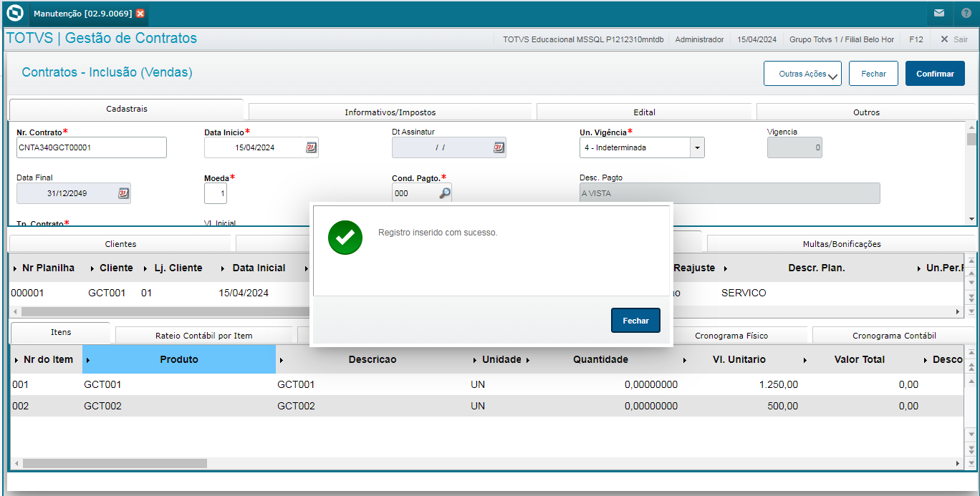Screen dimensions: 980x496
Task: Expand the Outras Ações menu
Action: point(803,74)
